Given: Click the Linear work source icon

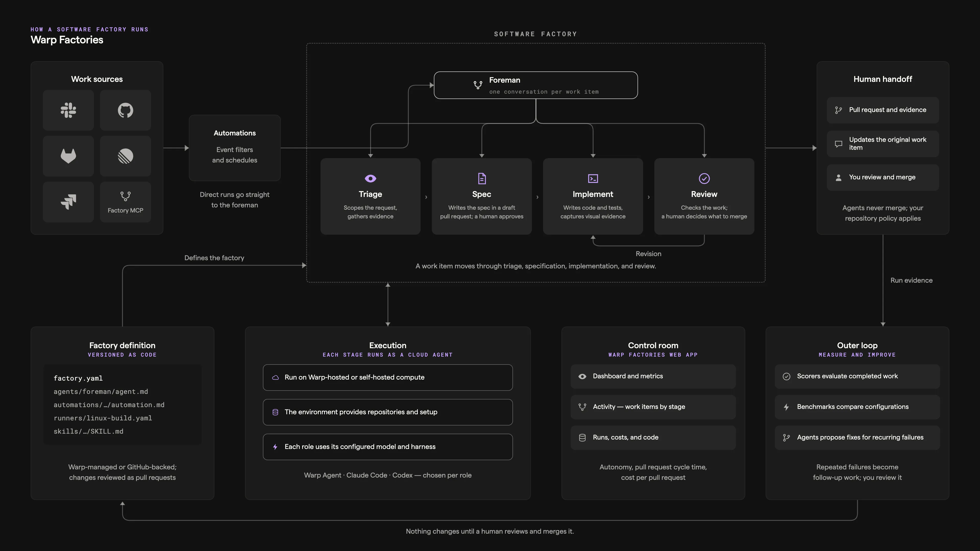Looking at the screenshot, I should (126, 156).
